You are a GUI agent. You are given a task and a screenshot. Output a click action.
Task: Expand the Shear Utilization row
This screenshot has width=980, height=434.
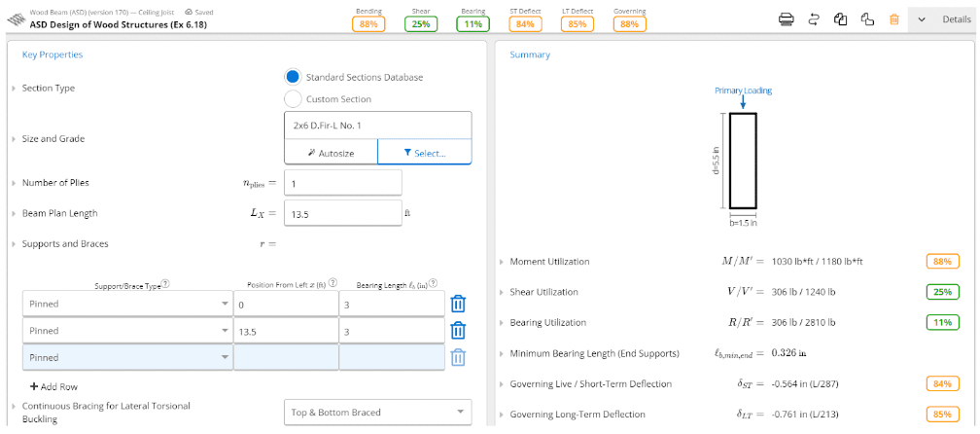502,292
